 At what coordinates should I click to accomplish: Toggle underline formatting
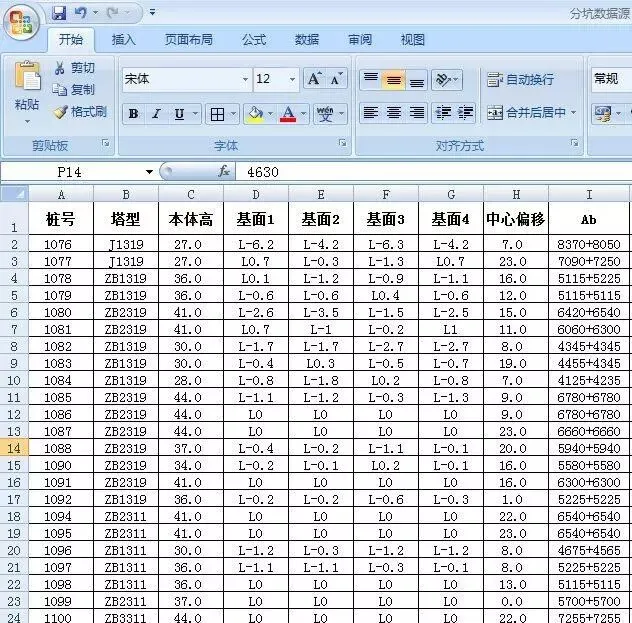pos(179,114)
